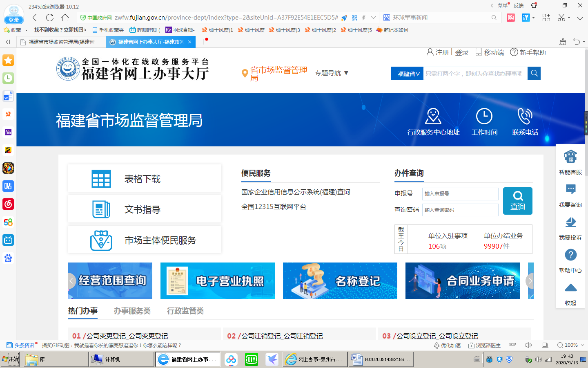Click the 表格下载 card
The image size is (588, 368).
(145, 179)
